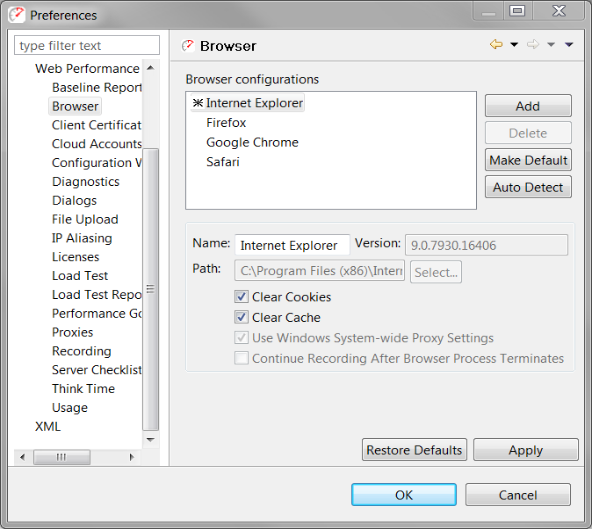Click the Add browser button
This screenshot has width=592, height=529.
pyautogui.click(x=528, y=106)
